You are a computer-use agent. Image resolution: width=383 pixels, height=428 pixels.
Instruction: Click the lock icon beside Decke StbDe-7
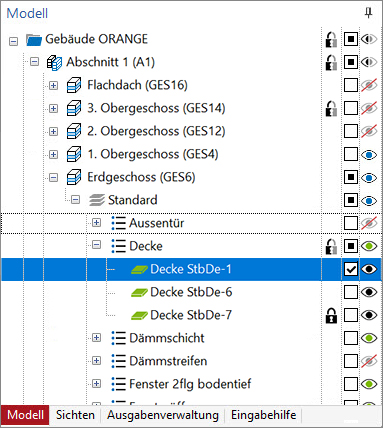331,315
